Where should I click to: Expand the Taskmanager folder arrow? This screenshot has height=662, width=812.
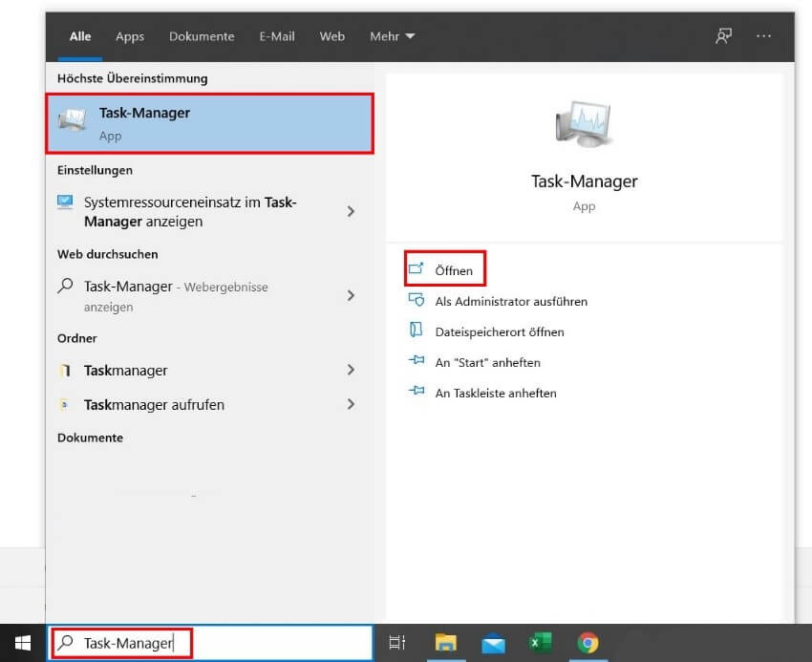352,370
